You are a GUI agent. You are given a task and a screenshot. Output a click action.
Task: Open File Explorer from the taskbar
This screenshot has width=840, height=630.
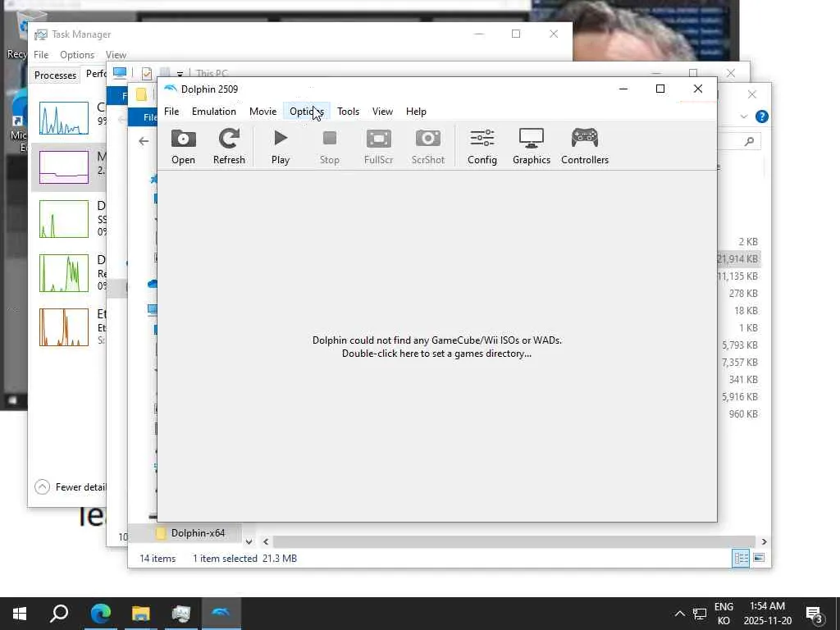[141, 614]
